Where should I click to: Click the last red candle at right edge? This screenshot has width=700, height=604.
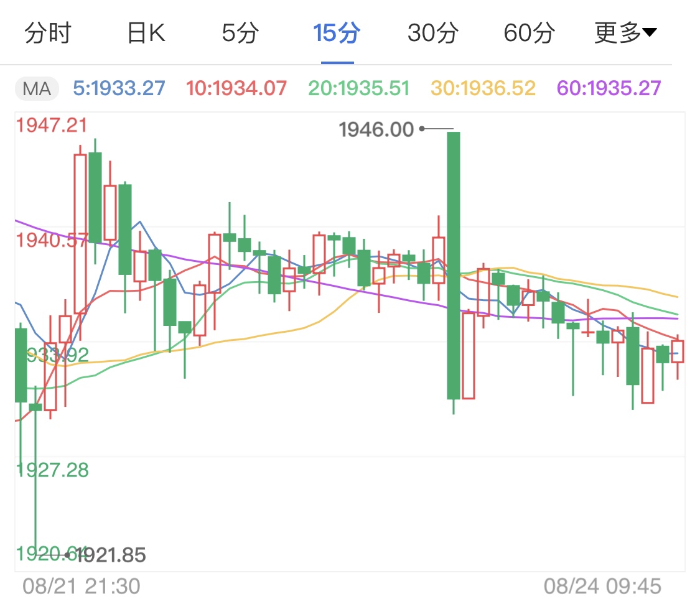tap(677, 351)
